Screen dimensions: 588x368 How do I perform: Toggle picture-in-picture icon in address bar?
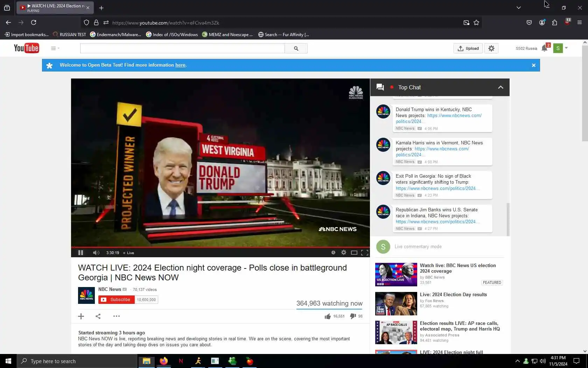tap(466, 22)
